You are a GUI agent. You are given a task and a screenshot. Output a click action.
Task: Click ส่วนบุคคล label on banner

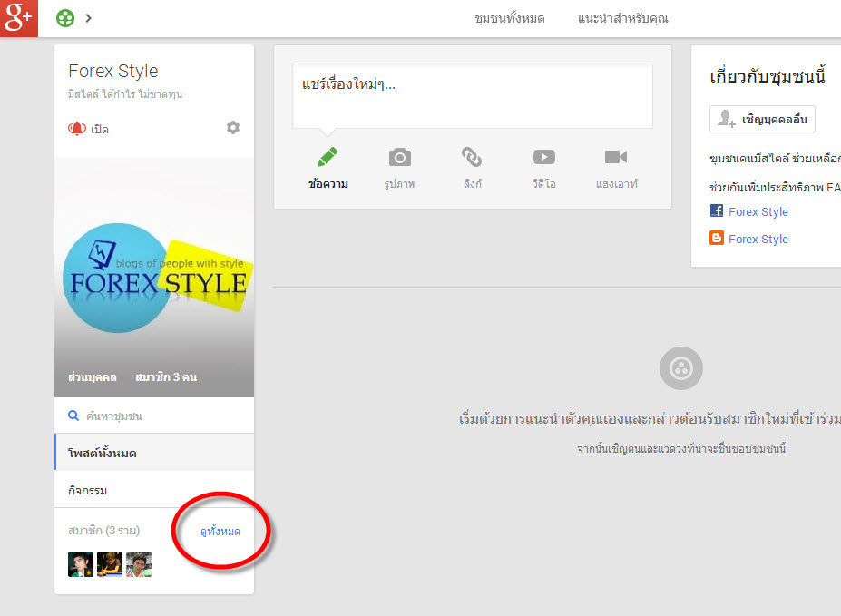(93, 376)
